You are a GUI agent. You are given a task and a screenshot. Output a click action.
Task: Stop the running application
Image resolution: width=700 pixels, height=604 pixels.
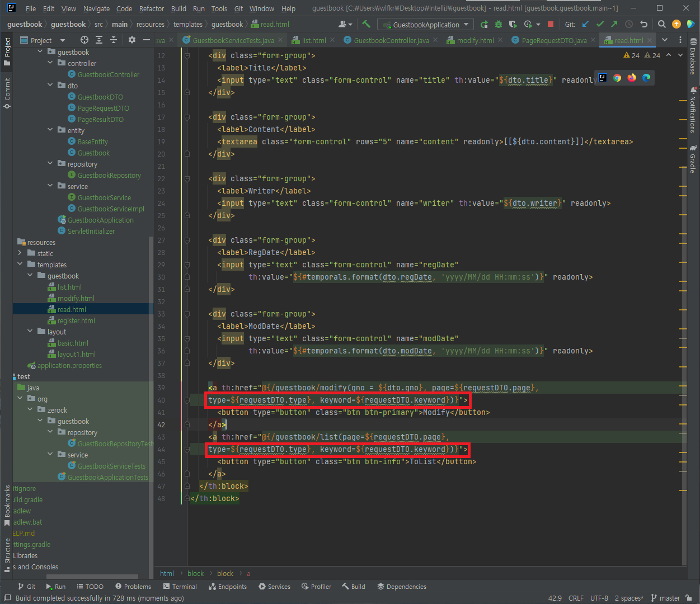[x=551, y=24]
